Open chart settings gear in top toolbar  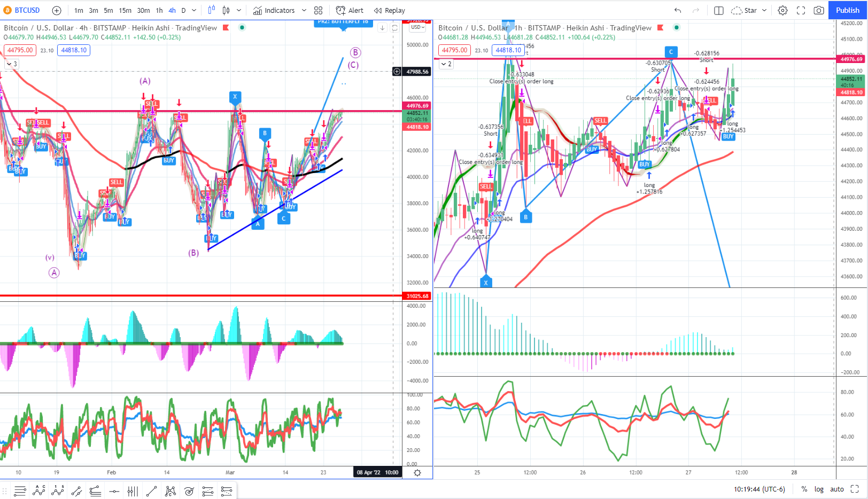[x=782, y=10]
